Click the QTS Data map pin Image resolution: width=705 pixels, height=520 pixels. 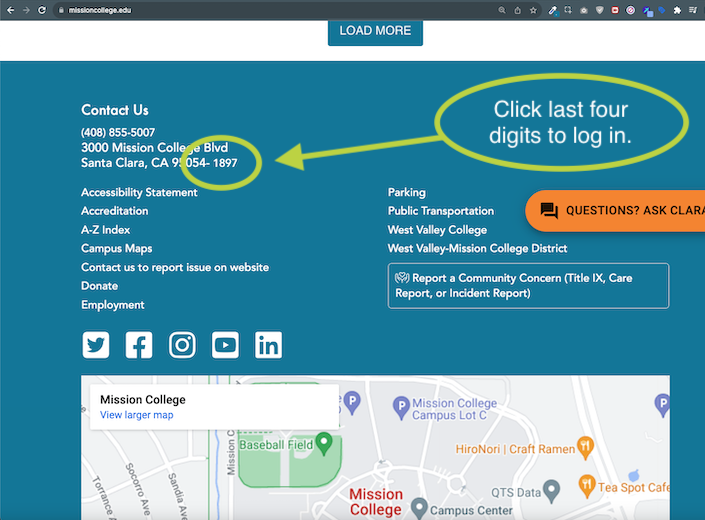[x=552, y=491]
